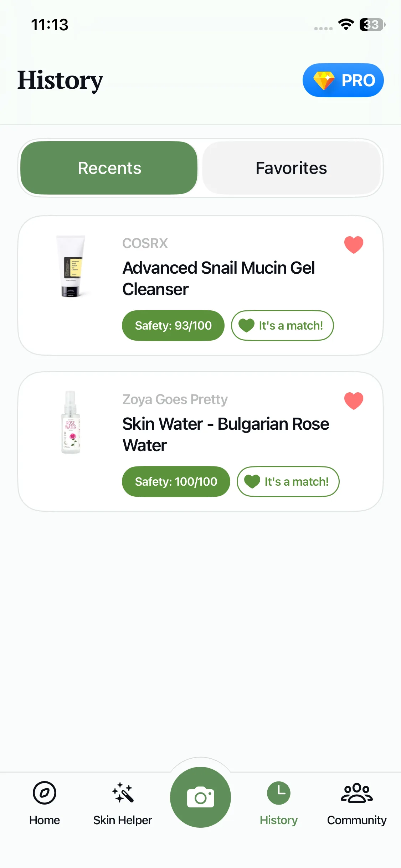Select the Recents tab
Viewport: 401px width, 868px height.
(x=109, y=168)
